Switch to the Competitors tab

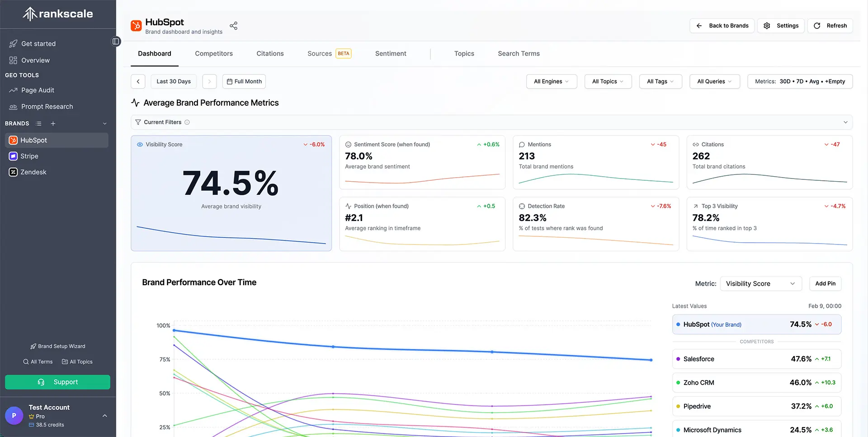click(214, 53)
